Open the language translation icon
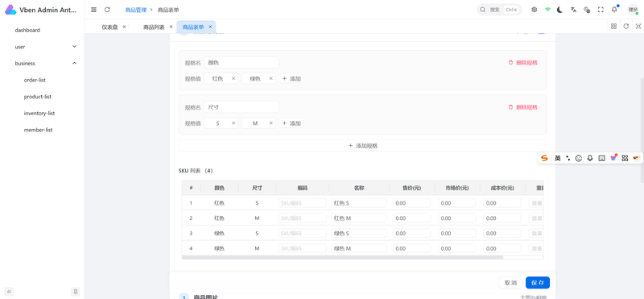 pyautogui.click(x=573, y=10)
